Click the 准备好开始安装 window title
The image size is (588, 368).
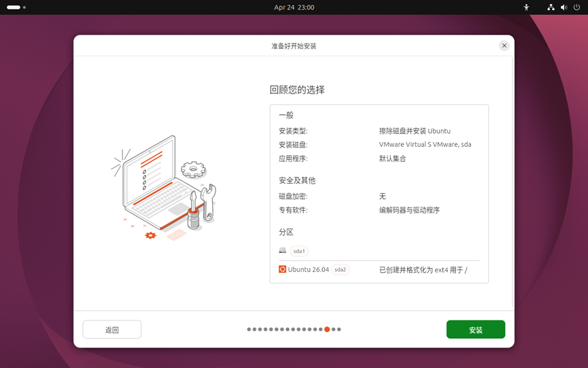[x=294, y=46]
